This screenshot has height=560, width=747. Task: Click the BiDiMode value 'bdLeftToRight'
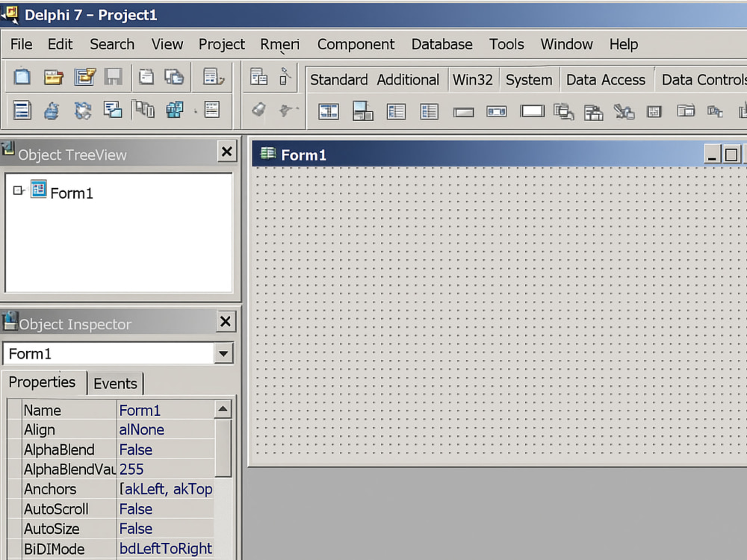pyautogui.click(x=165, y=549)
